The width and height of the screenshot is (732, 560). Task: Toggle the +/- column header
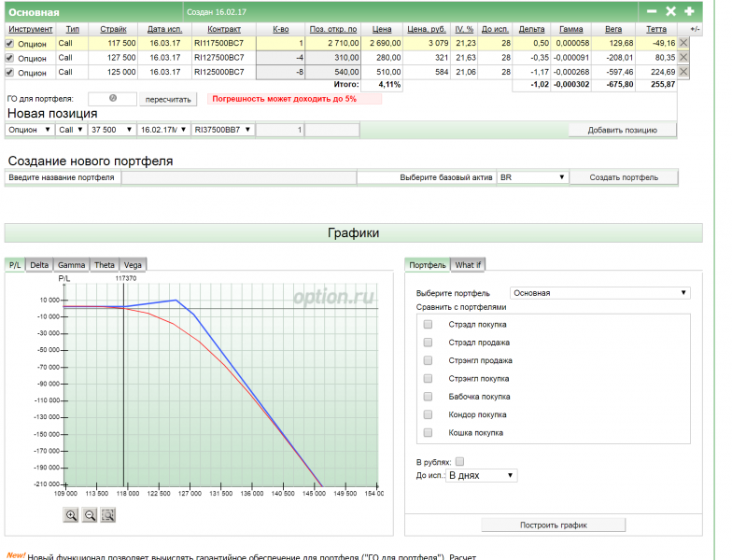pyautogui.click(x=695, y=29)
